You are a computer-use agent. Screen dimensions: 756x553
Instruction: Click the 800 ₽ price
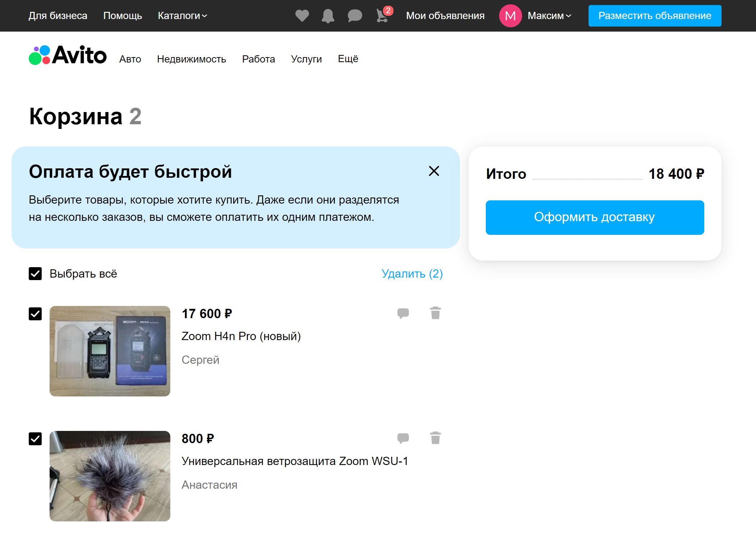[198, 438]
